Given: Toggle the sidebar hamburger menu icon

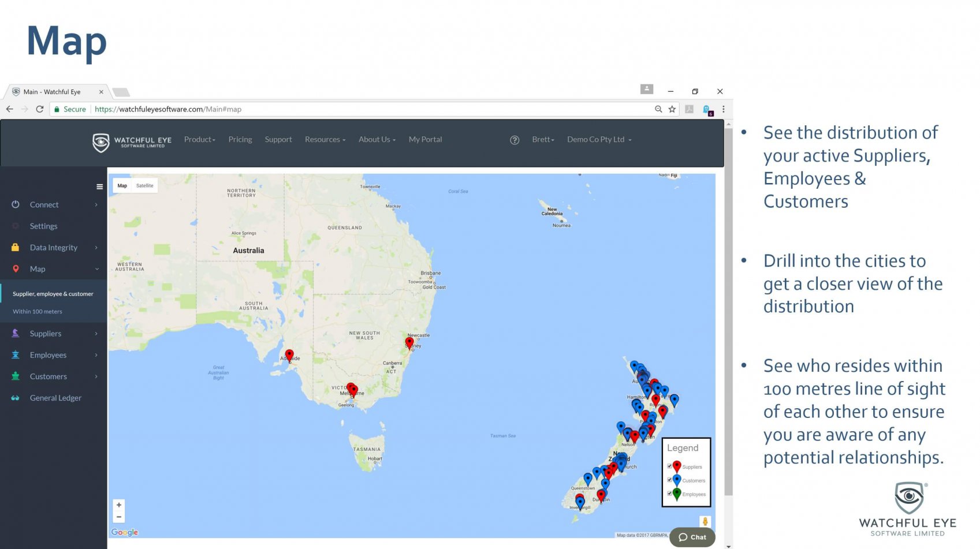Looking at the screenshot, I should (99, 186).
